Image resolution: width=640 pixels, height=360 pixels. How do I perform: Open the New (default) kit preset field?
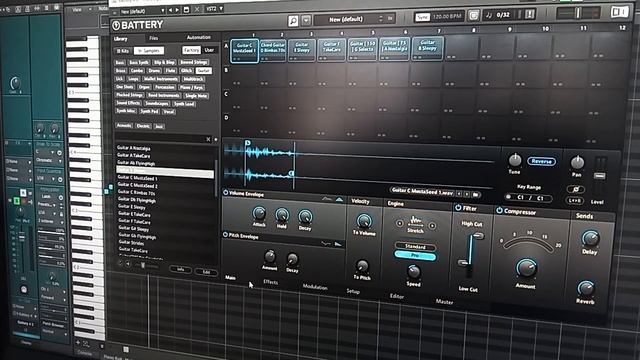coord(354,19)
